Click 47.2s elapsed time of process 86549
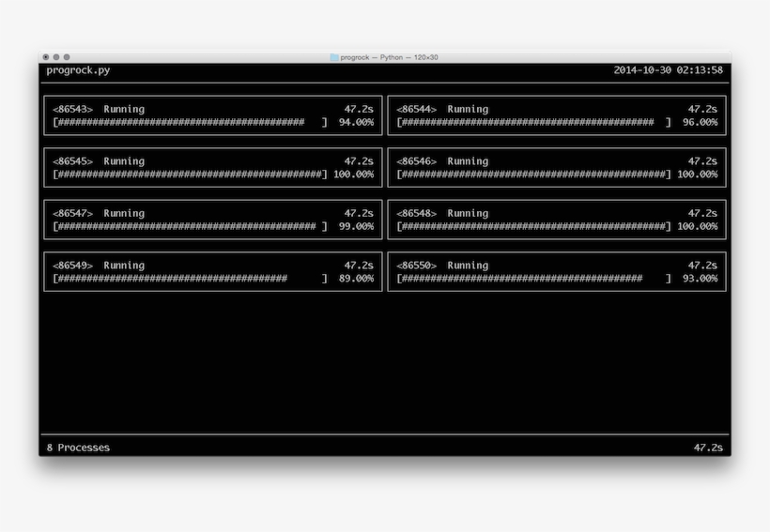Viewport: 770px width, 532px height. pyautogui.click(x=359, y=265)
